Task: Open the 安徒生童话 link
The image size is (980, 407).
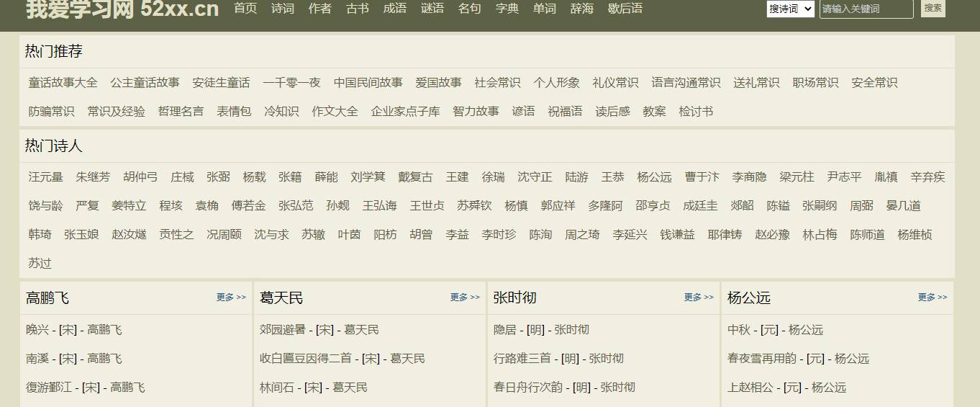Action: (x=222, y=83)
